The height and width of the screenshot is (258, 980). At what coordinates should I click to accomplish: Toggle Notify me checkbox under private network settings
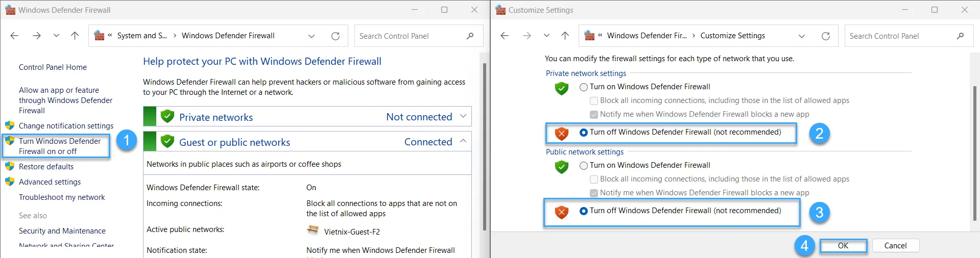[x=594, y=115]
